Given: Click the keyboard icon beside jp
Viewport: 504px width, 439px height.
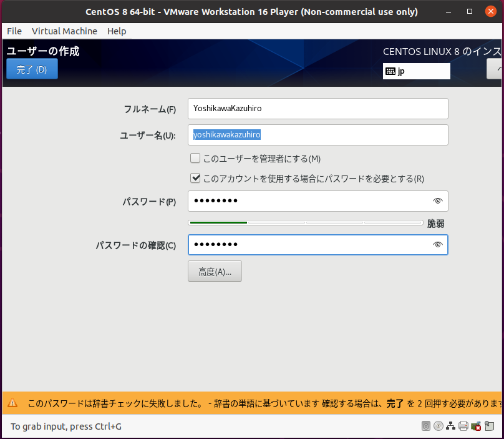Looking at the screenshot, I should 390,71.
